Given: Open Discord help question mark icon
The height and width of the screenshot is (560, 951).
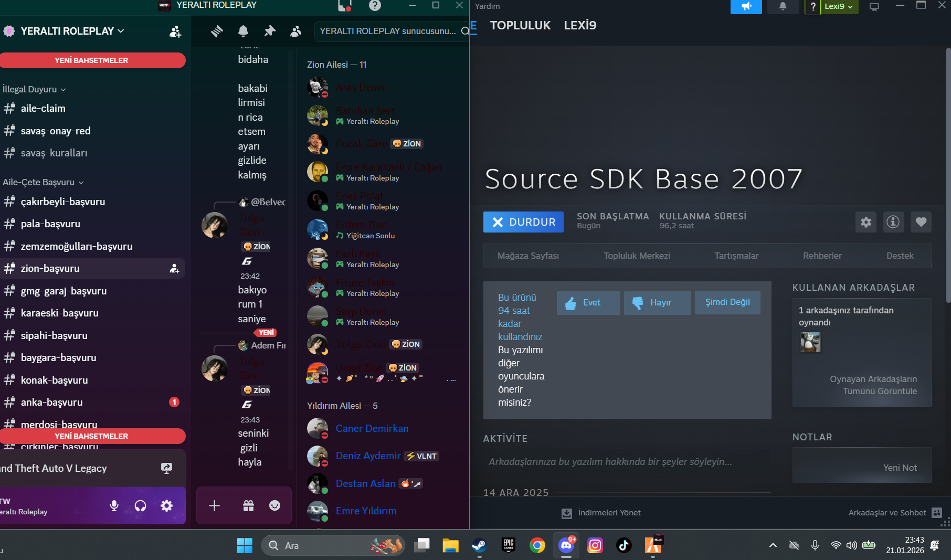Looking at the screenshot, I should click(x=375, y=5).
